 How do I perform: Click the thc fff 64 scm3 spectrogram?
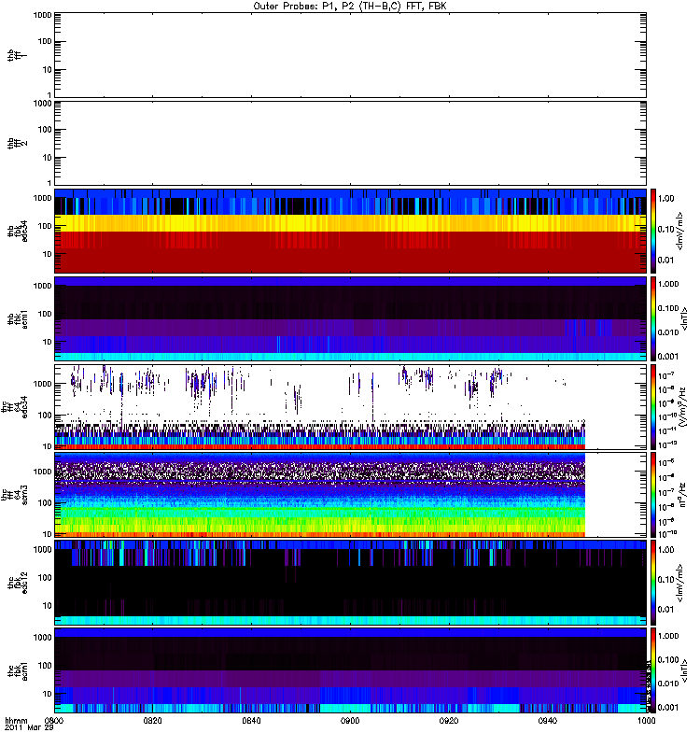319,495
